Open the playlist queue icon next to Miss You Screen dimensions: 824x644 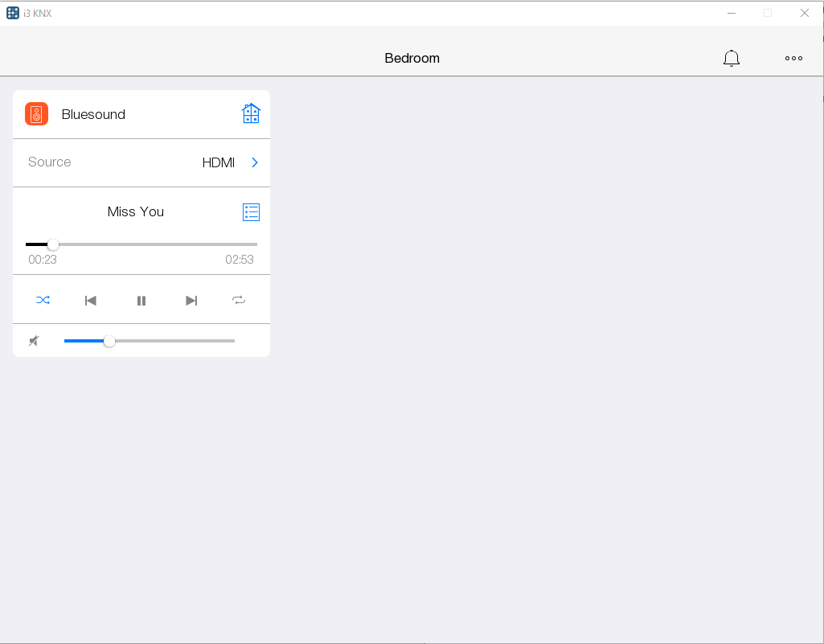click(x=251, y=211)
